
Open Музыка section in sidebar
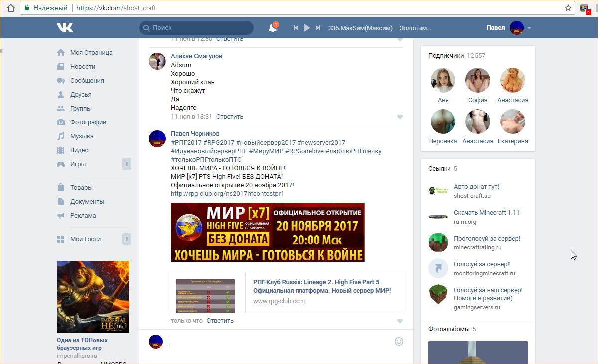pyautogui.click(x=82, y=136)
